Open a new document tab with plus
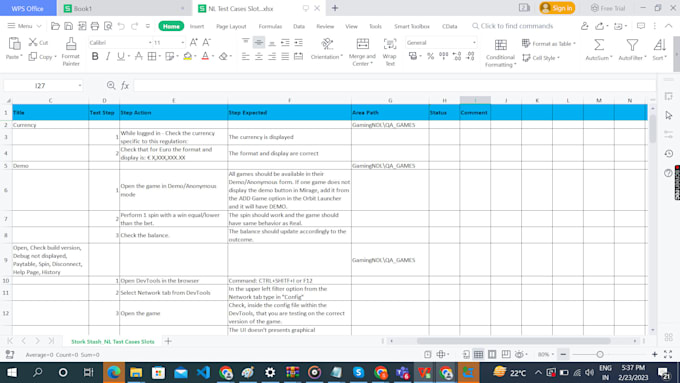Image resolution: width=680 pixels, height=383 pixels. tap(335, 8)
